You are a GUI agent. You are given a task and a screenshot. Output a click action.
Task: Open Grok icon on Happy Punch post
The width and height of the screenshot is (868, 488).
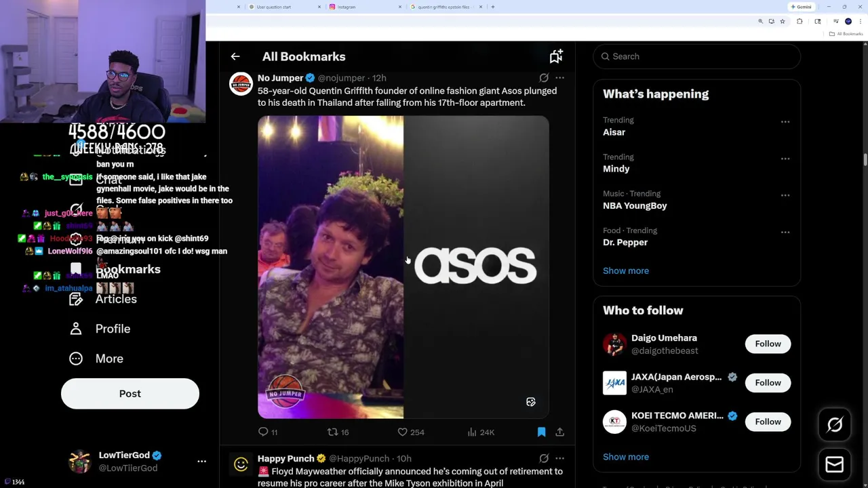point(544,458)
